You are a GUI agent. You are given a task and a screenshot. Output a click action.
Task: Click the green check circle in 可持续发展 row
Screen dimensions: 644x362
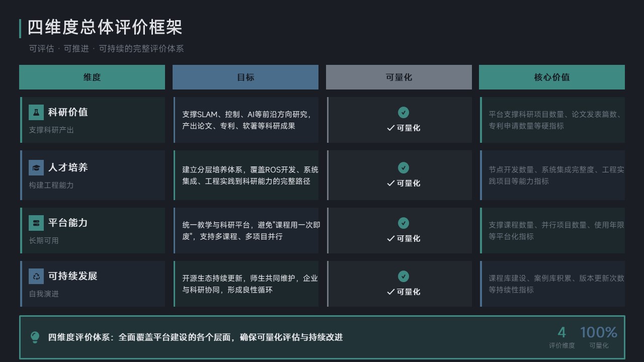click(404, 277)
